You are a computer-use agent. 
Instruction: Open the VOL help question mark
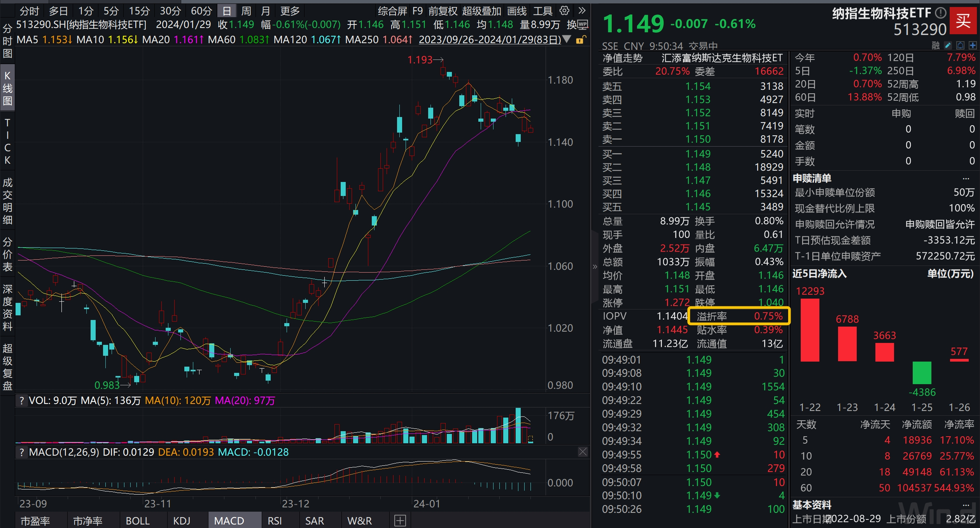point(22,400)
